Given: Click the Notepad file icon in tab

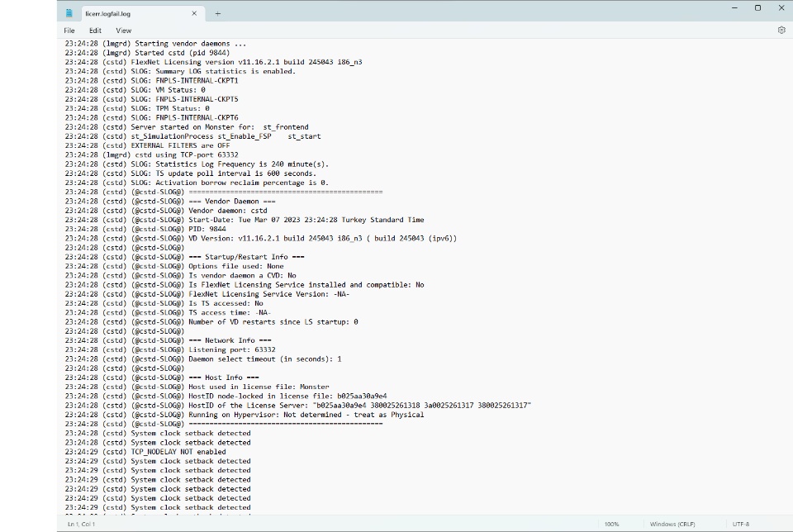Looking at the screenshot, I should pyautogui.click(x=69, y=13).
